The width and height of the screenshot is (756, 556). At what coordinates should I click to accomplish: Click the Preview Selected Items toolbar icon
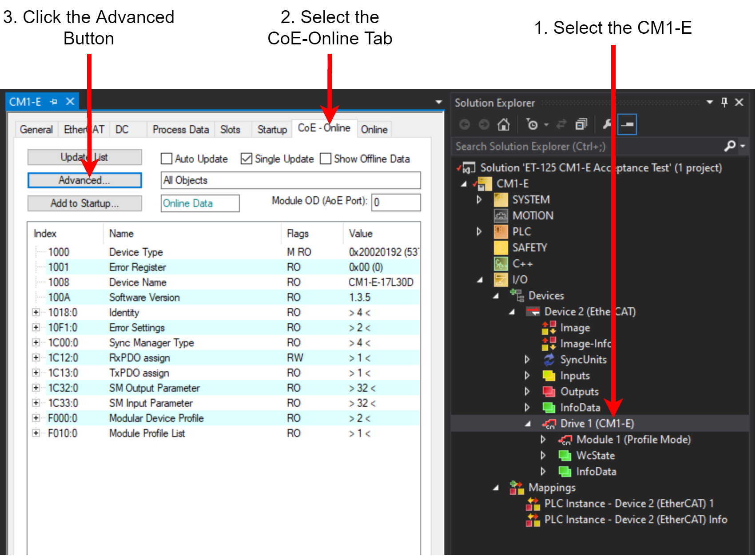(x=627, y=124)
